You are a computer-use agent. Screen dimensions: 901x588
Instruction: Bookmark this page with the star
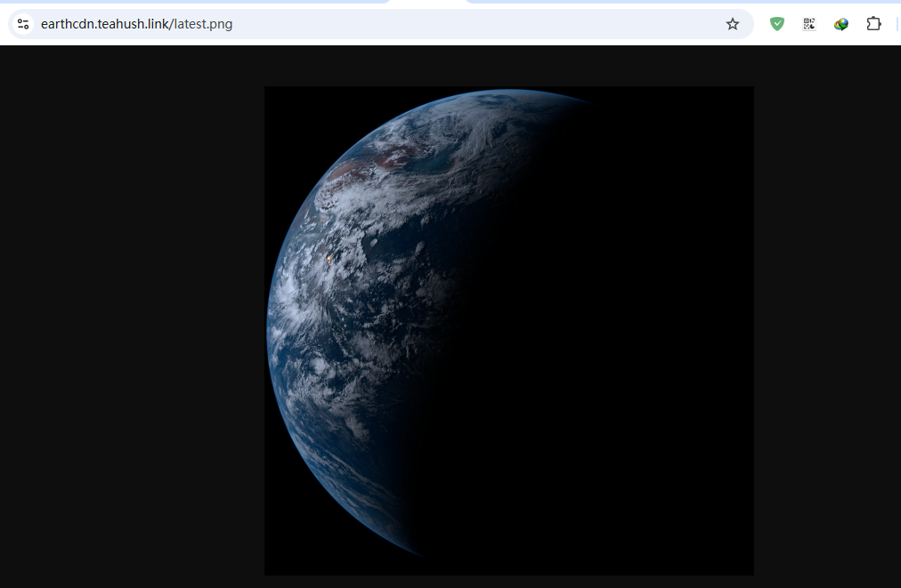coord(732,24)
